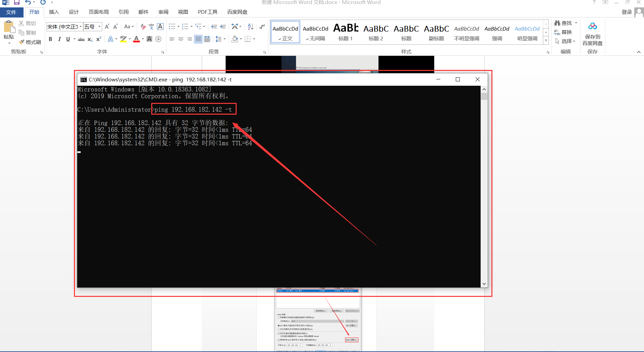Screen dimensions: 644x352
Task: Click the Save to Baidu Netdisk cloud icon
Action: (x=593, y=26)
